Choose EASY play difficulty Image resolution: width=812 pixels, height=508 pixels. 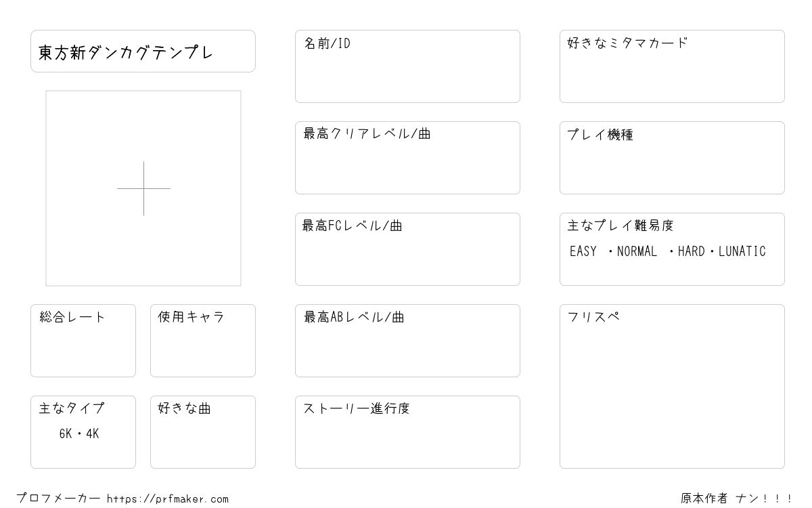click(x=583, y=251)
